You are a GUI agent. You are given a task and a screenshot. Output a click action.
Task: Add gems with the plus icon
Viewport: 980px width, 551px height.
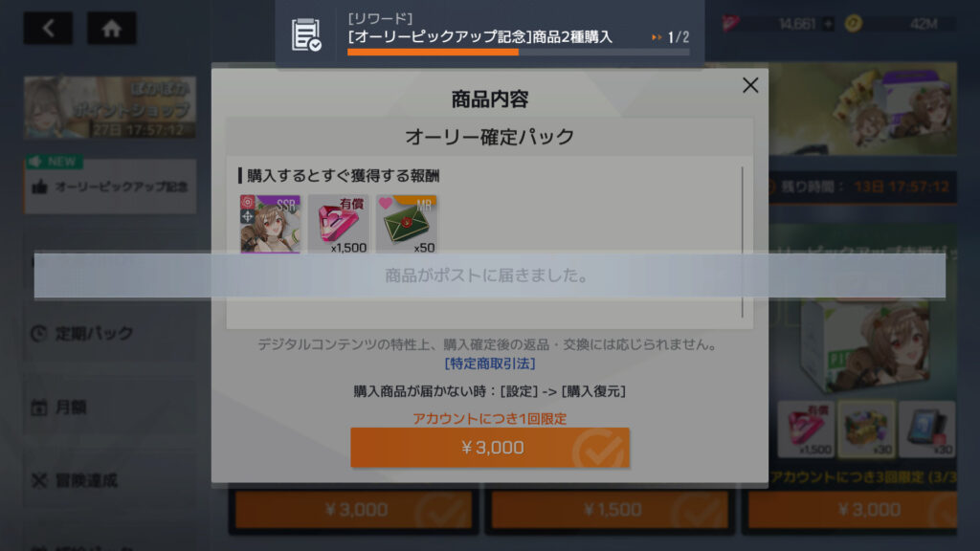point(828,24)
